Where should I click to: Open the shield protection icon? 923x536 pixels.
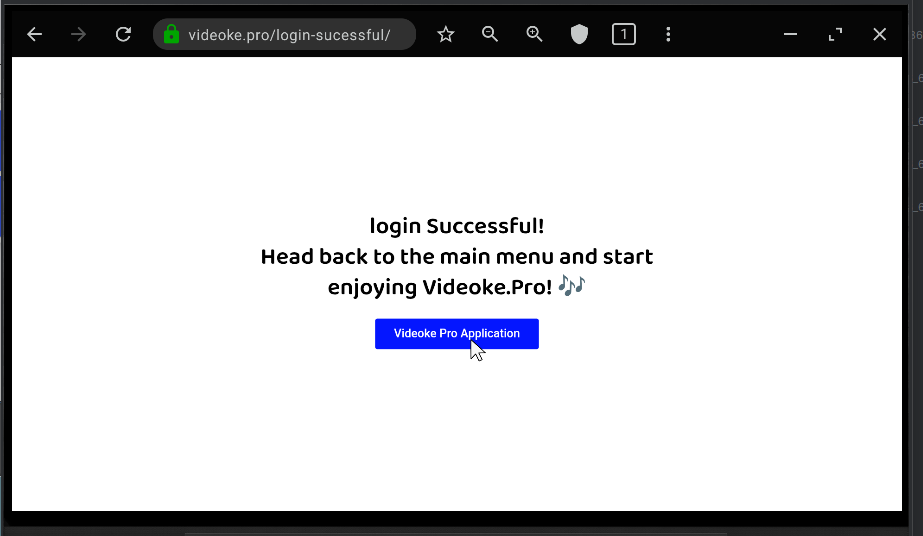point(579,35)
